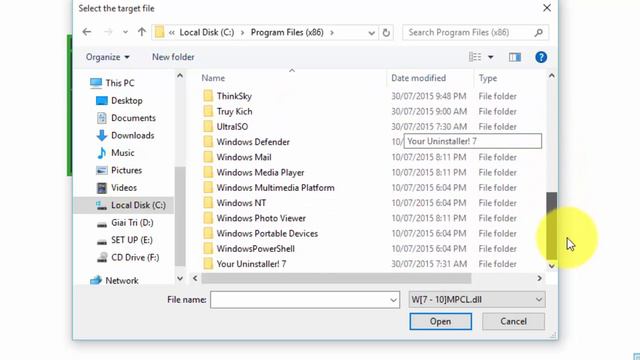Click the horizontal scrollbar left arrow

point(195,278)
